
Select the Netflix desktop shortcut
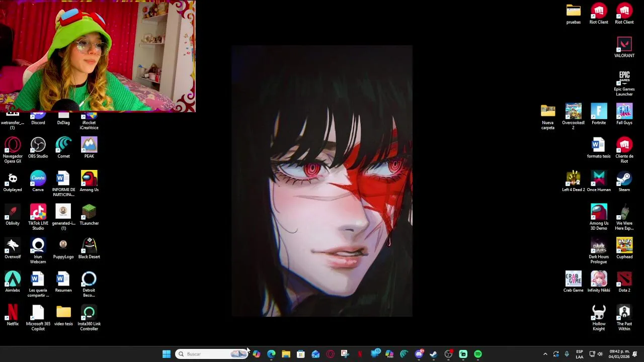pos(13,316)
